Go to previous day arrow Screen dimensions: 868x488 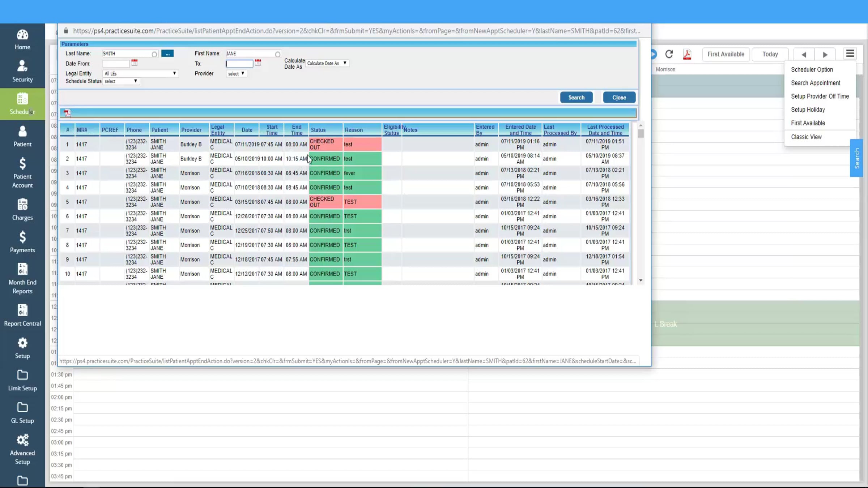(x=804, y=54)
